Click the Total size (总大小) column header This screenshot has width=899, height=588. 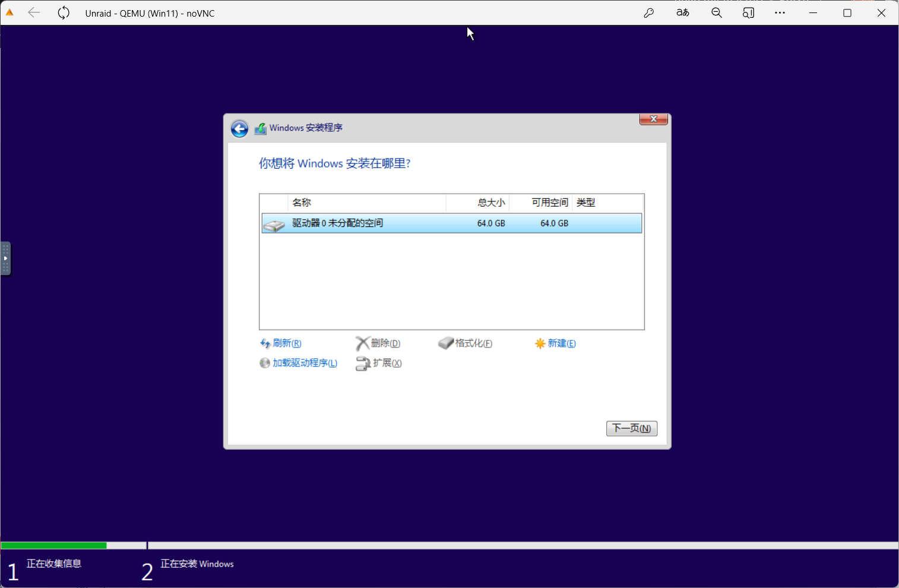click(x=490, y=203)
